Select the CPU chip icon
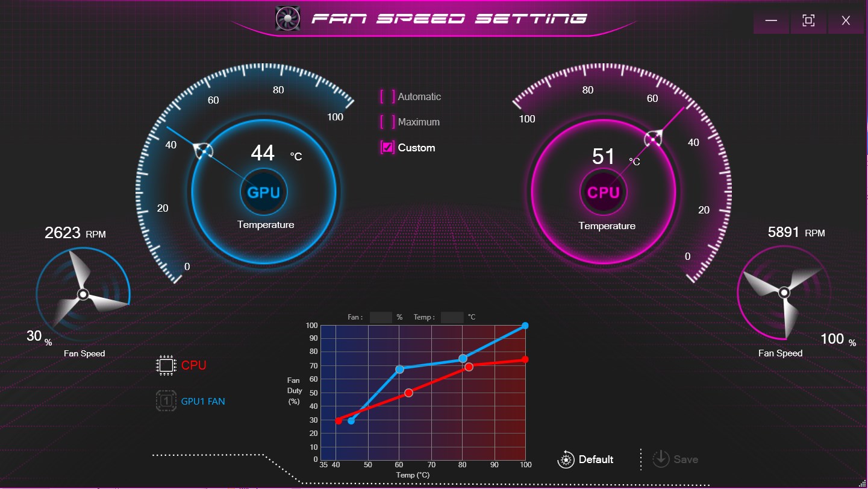Image resolution: width=868 pixels, height=489 pixels. (x=166, y=365)
